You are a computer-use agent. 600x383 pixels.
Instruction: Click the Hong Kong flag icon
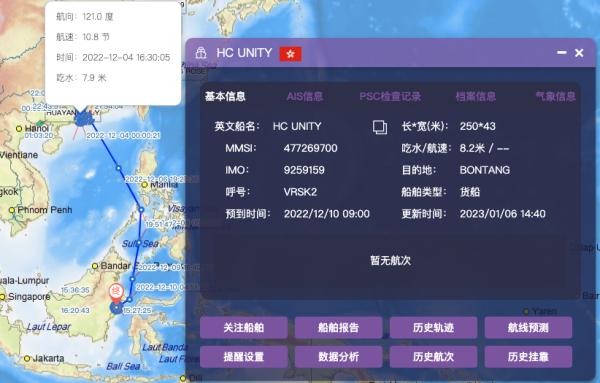tap(291, 54)
